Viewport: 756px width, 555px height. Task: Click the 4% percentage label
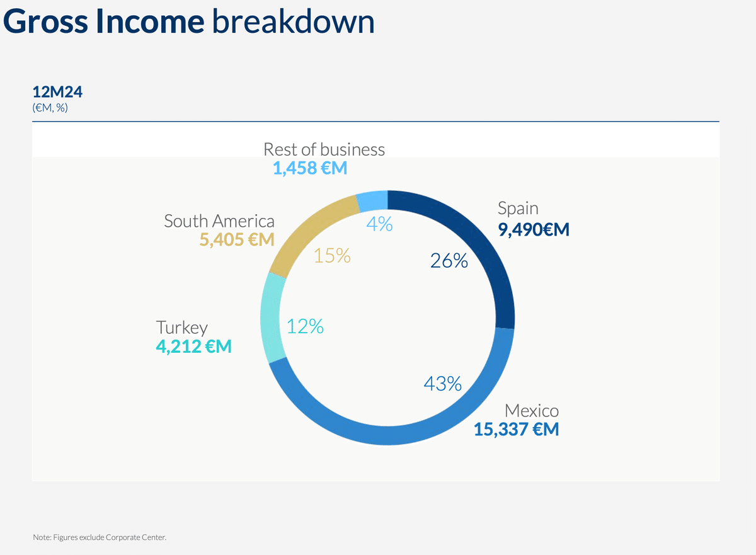click(x=379, y=224)
